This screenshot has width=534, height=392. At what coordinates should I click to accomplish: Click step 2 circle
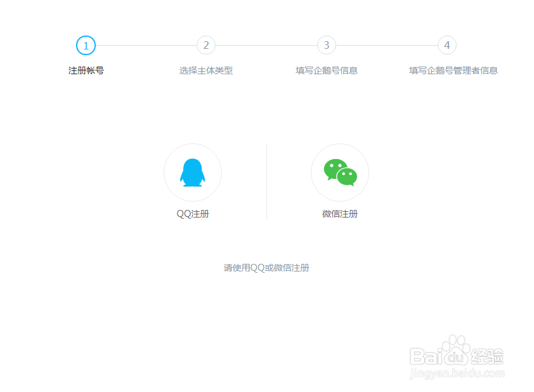(x=206, y=45)
